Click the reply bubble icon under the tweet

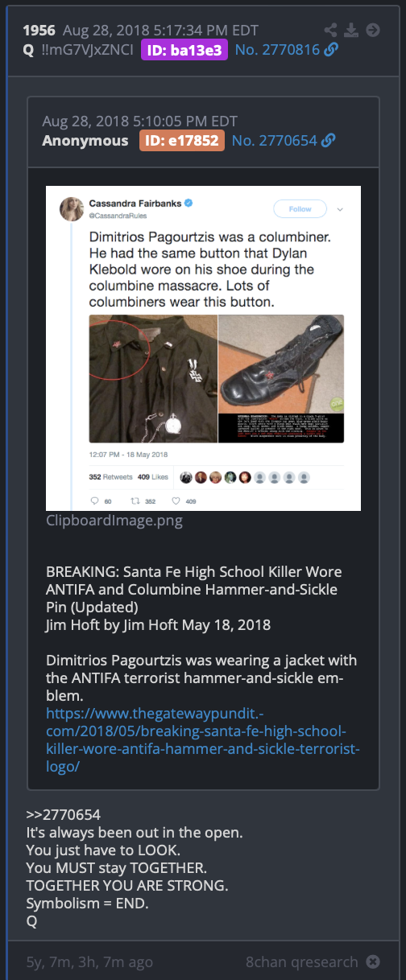click(x=93, y=501)
